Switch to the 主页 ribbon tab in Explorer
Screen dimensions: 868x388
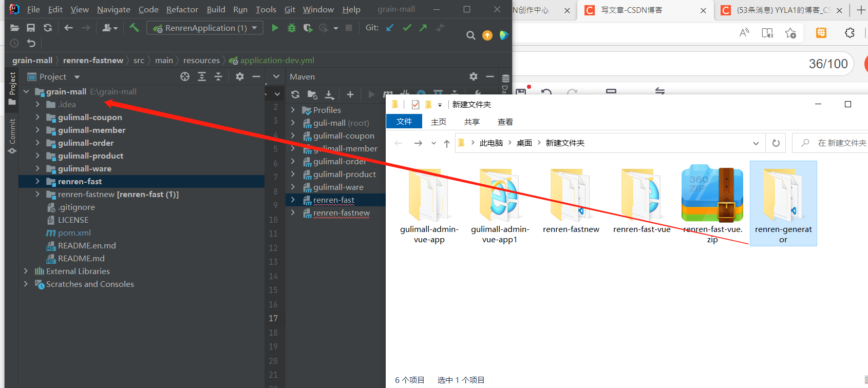click(439, 122)
